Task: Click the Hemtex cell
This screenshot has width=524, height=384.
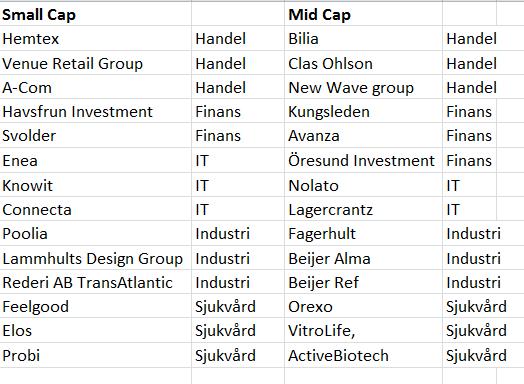Action: click(x=96, y=38)
